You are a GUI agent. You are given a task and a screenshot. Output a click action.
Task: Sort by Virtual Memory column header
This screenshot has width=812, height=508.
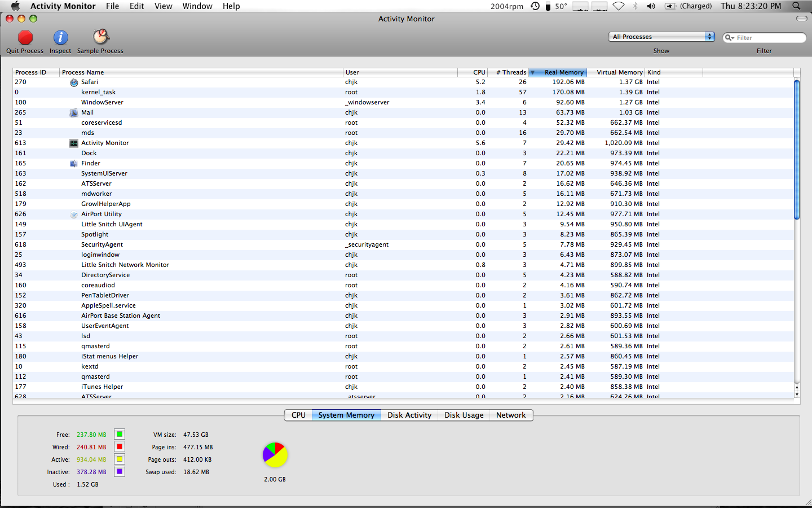click(x=616, y=72)
